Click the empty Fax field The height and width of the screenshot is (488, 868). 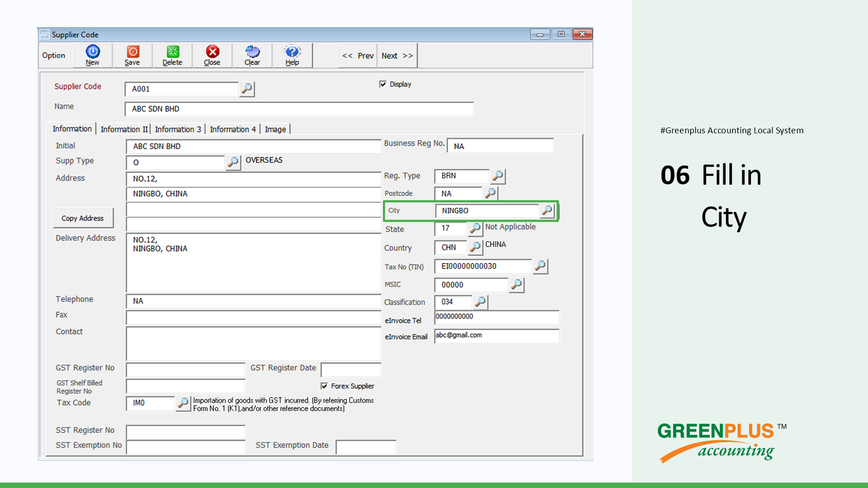click(254, 318)
